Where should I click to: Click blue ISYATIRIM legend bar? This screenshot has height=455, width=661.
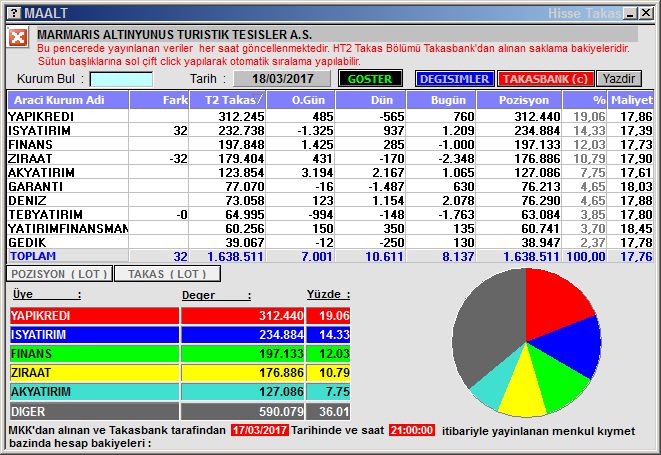click(94, 334)
